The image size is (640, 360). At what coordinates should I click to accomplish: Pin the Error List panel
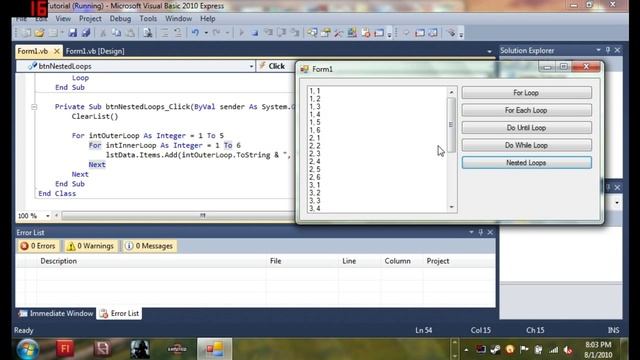481,232
